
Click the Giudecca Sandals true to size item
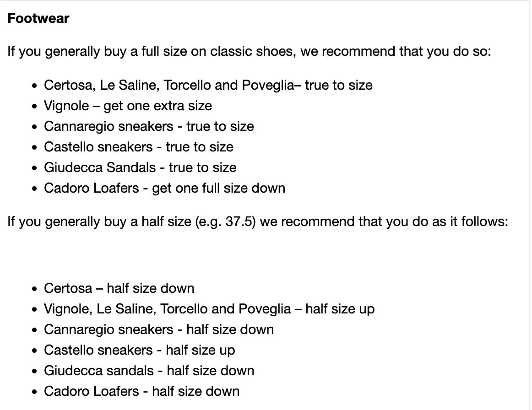(140, 167)
